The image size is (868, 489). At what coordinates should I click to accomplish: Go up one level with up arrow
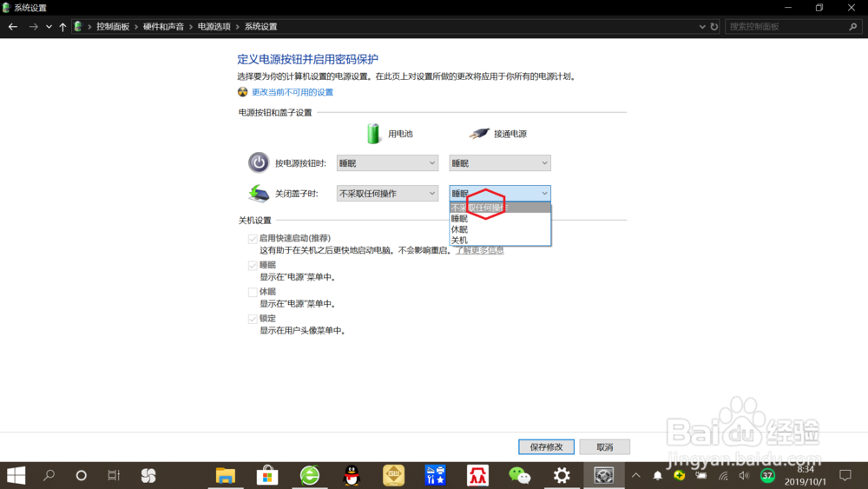62,27
